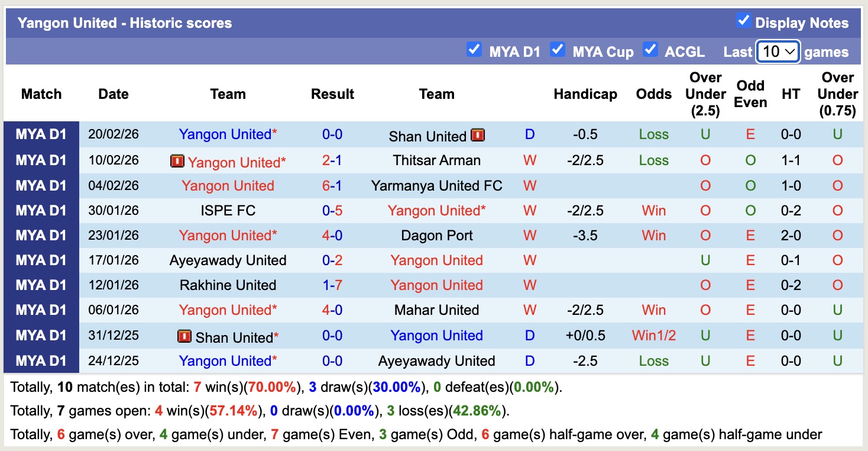Click the red card icon beside Yangon United on 10/02/26
868x451 pixels.
click(177, 160)
